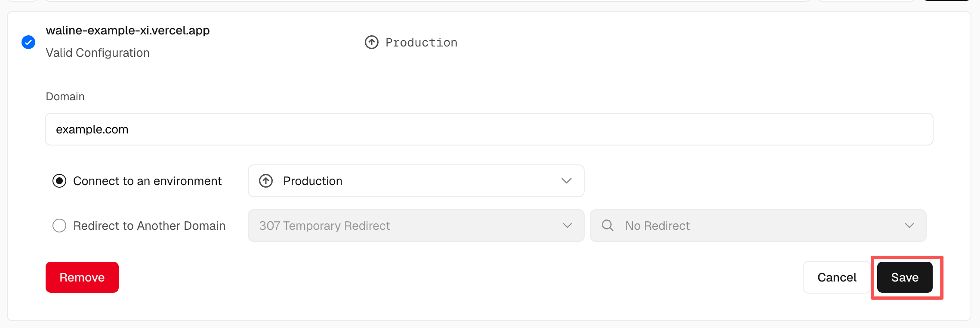Click the blue valid configuration checkmark icon

tap(28, 42)
